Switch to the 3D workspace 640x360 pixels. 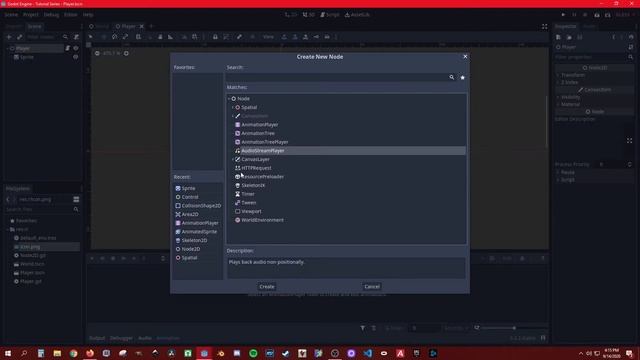click(309, 15)
